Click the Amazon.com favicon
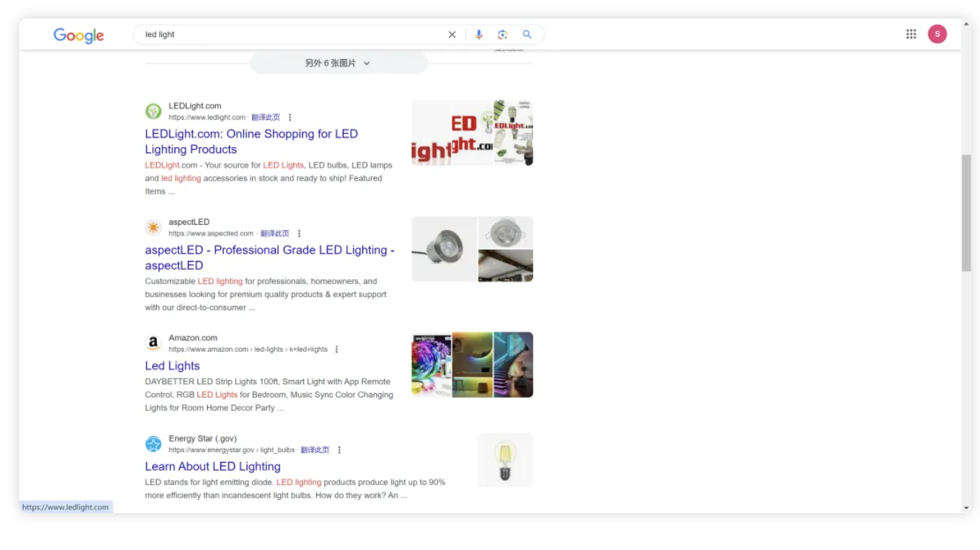The image size is (980, 550). click(x=153, y=343)
